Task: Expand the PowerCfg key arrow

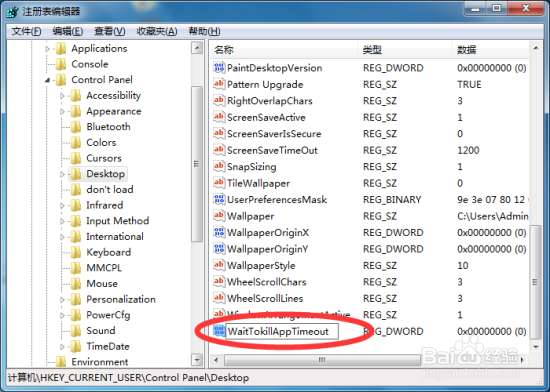Action: click(x=62, y=315)
